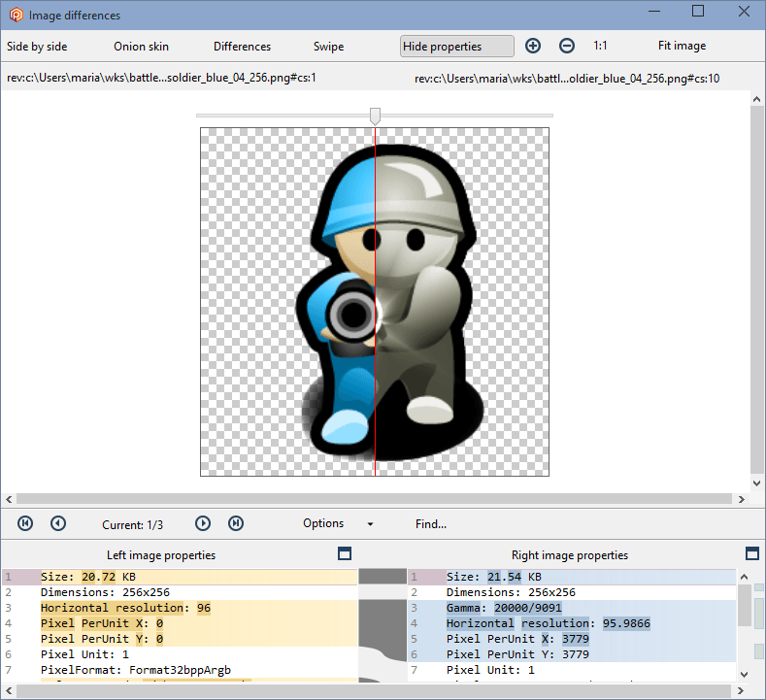This screenshot has height=700, width=766.
Task: Select left Pixel PerUnit Y: 0 line
Action: (181, 639)
